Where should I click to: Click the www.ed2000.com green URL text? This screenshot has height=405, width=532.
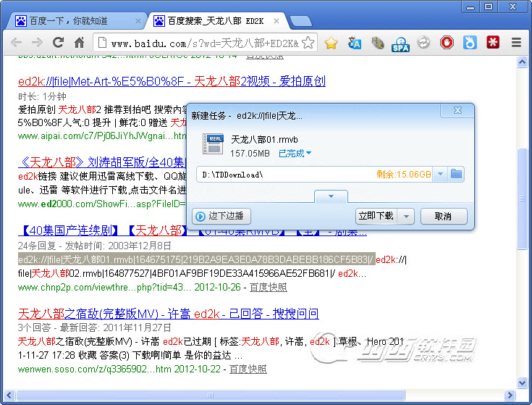(x=102, y=204)
